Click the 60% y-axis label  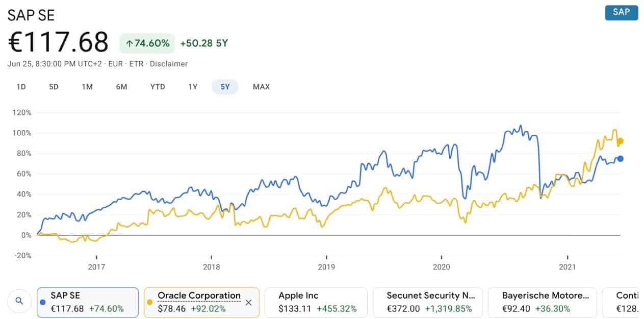point(23,174)
